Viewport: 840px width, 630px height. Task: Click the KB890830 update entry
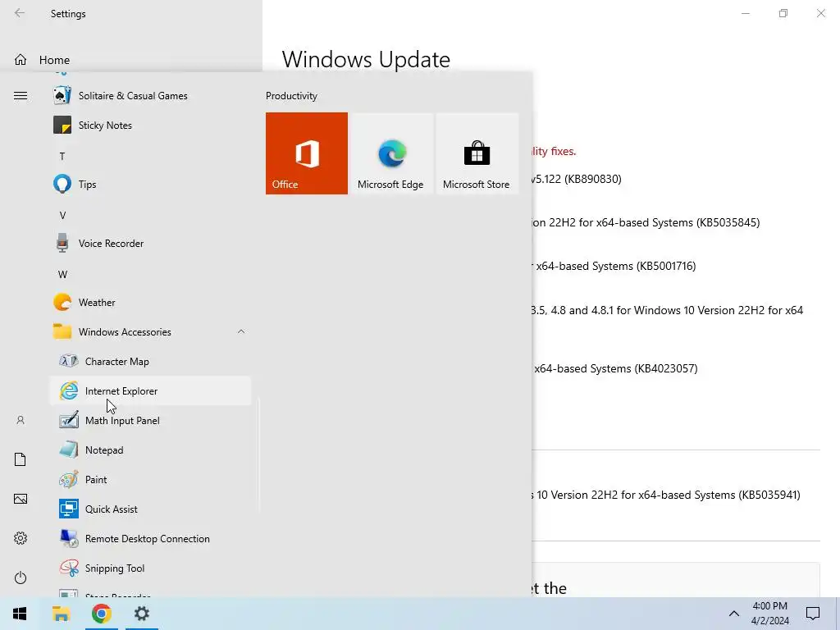click(x=577, y=179)
